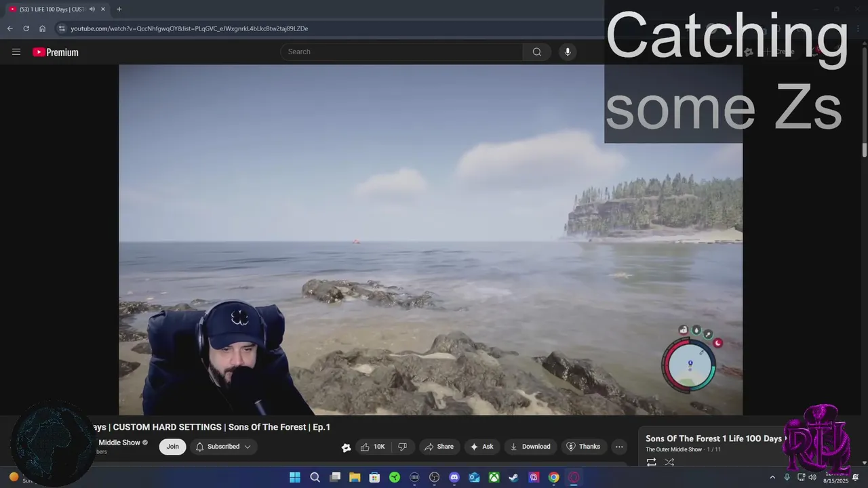Open Microsoft Store from taskbar

(374, 477)
